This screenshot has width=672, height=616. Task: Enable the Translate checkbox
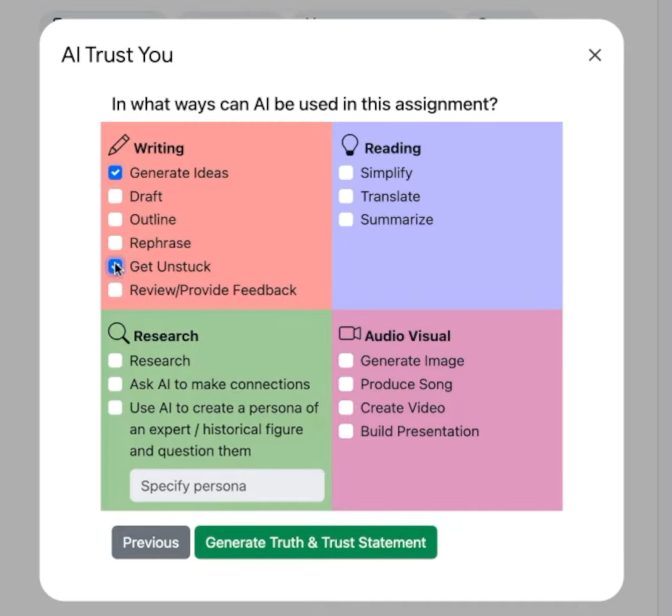[x=346, y=196]
